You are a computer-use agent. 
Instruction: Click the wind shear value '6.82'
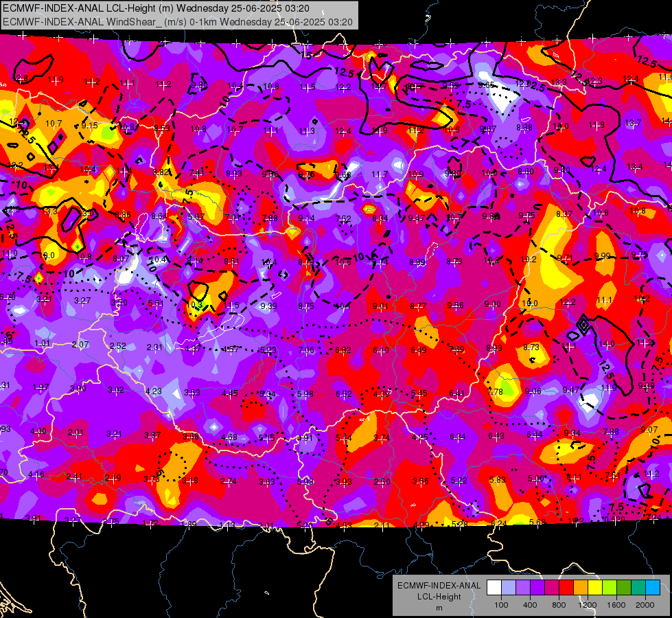click(343, 350)
